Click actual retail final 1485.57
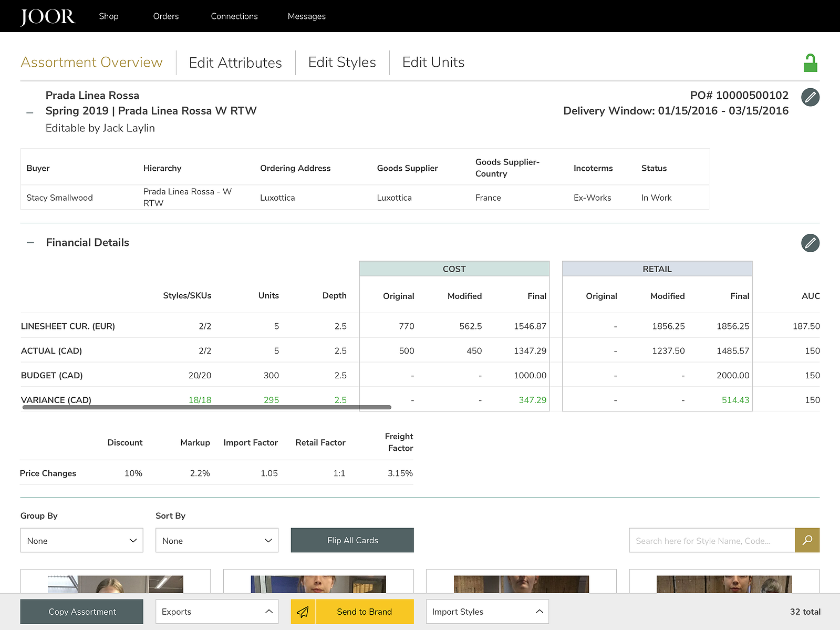Screen dimensions: 840x630 (733, 350)
